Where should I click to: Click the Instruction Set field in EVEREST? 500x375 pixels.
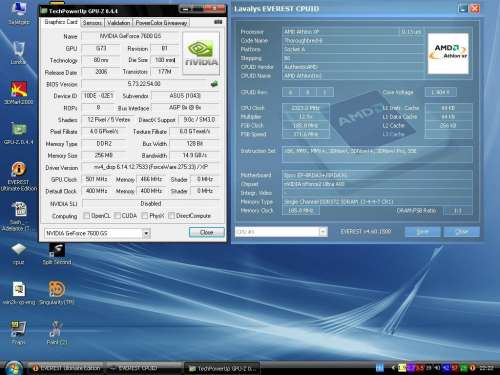pyautogui.click(x=377, y=154)
